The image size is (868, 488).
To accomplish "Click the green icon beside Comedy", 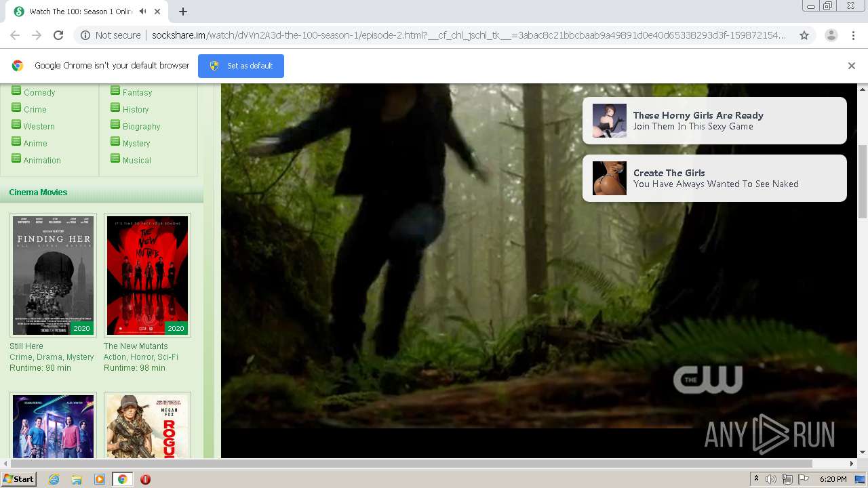I will (16, 90).
